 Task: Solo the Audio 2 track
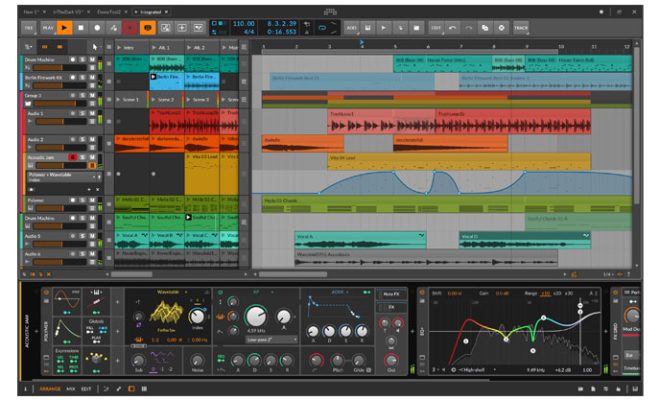point(82,139)
